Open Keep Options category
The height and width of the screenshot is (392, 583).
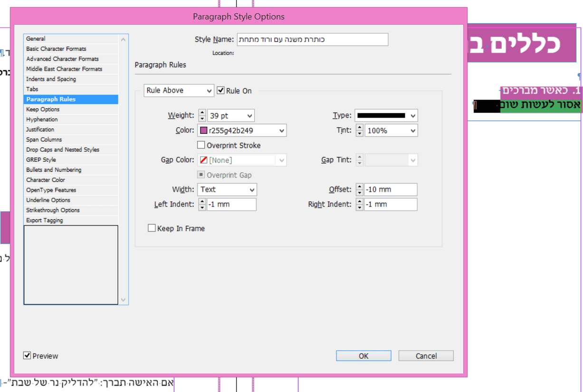tap(71, 109)
